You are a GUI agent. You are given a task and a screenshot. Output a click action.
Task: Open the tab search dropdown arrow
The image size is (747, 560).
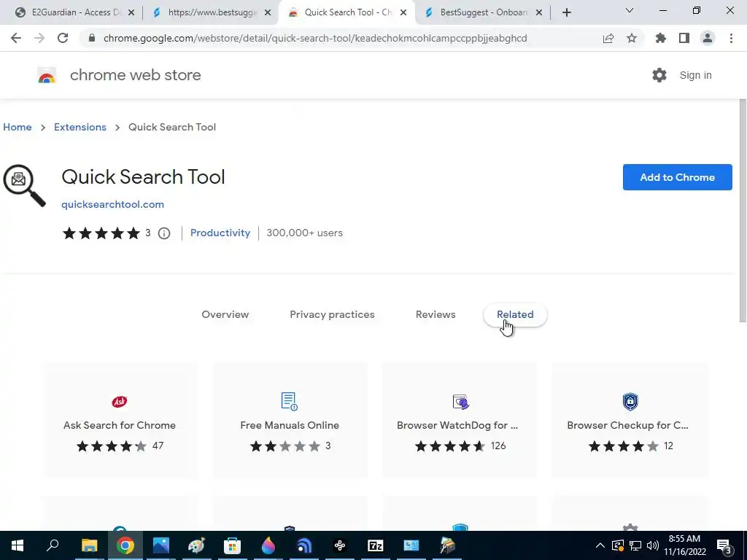coord(630,10)
